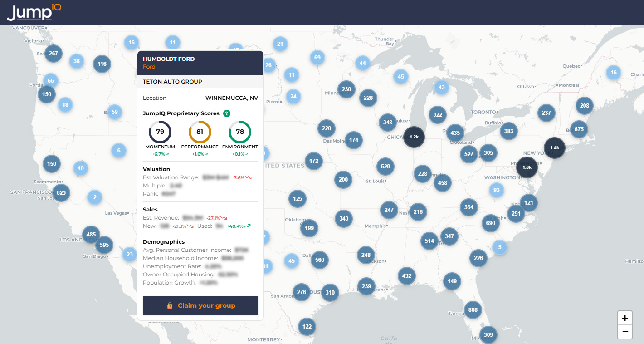The height and width of the screenshot is (344, 644).
Task: Open the 310 cluster near Houston
Action: click(330, 293)
